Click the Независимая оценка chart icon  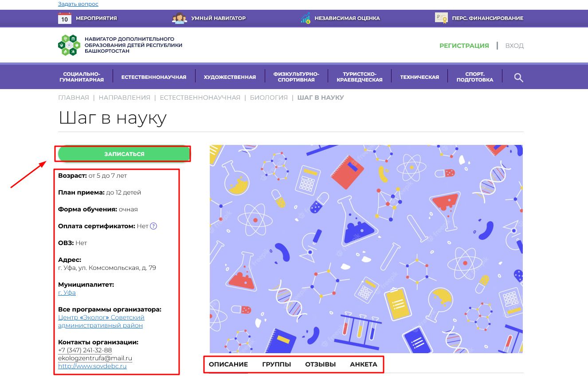pos(305,18)
